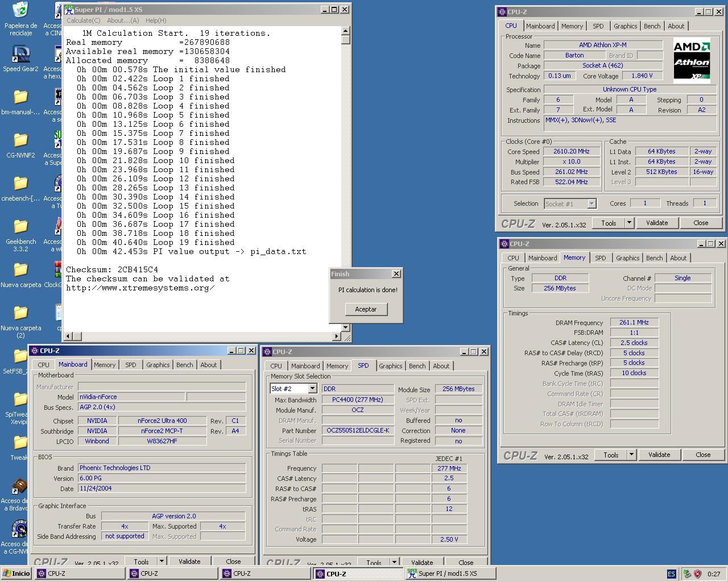Click the security shield tray icon

(x=697, y=574)
